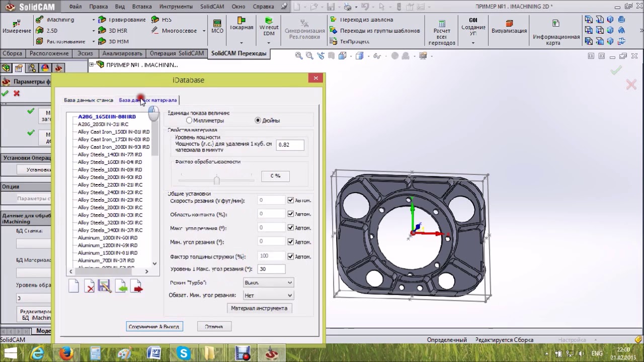This screenshot has height=362, width=644.
Task: Expand the Многоосевое dropdown arrow
Action: [x=204, y=31]
